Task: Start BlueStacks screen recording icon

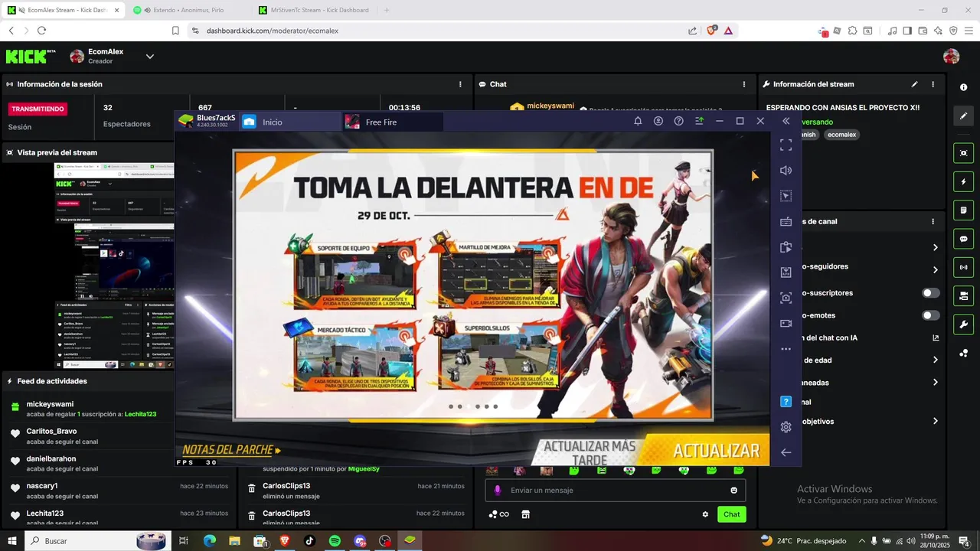Action: 786,323
